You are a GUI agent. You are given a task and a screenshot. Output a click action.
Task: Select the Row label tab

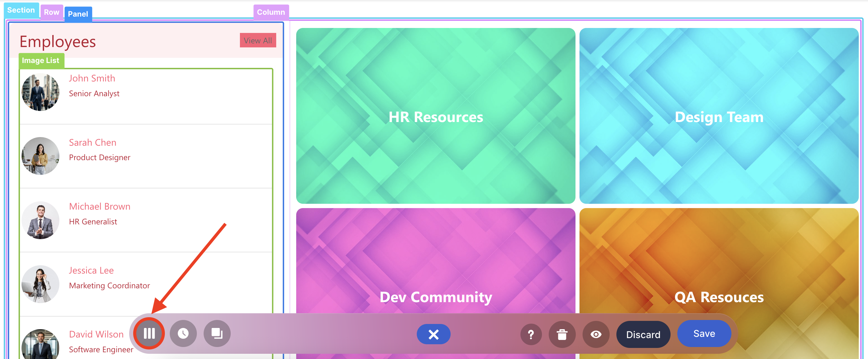52,13
